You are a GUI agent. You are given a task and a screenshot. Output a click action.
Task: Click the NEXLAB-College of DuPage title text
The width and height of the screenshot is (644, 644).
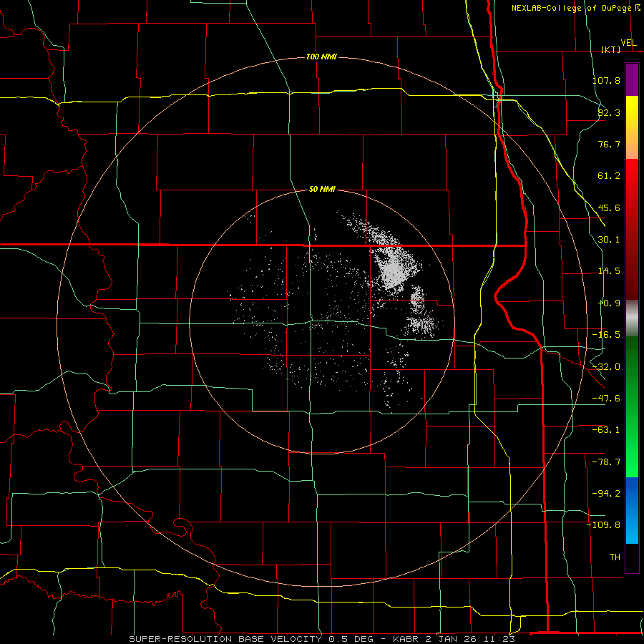click(572, 8)
